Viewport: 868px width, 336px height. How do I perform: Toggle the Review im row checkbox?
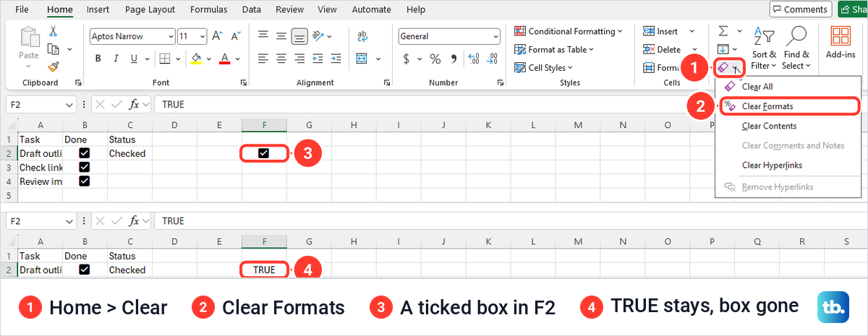85,181
